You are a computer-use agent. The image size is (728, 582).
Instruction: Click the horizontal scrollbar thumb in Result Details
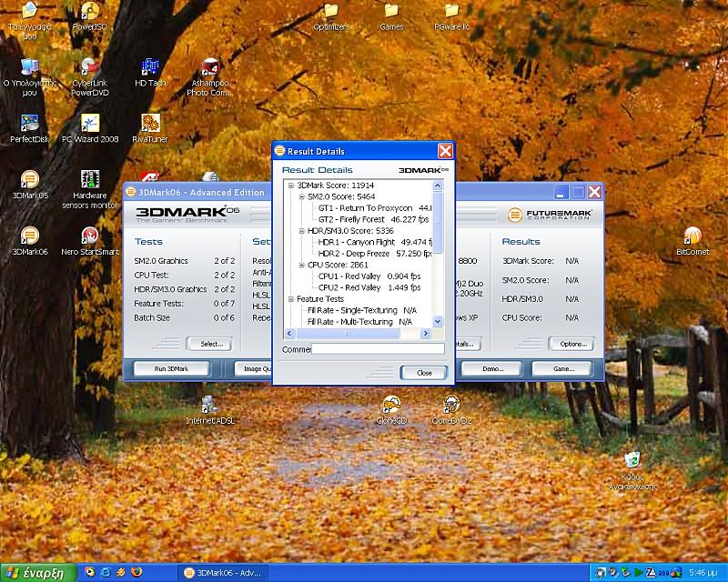tap(348, 333)
